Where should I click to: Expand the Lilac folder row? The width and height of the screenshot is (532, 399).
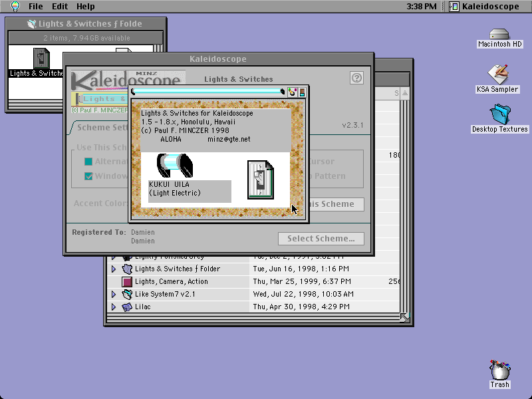(114, 307)
